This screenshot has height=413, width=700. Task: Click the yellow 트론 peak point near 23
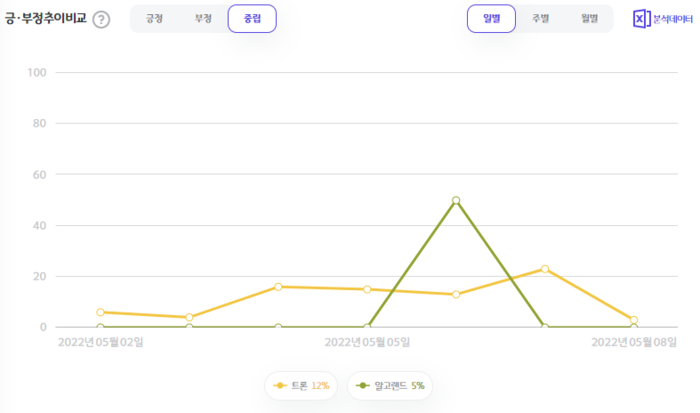[545, 269]
